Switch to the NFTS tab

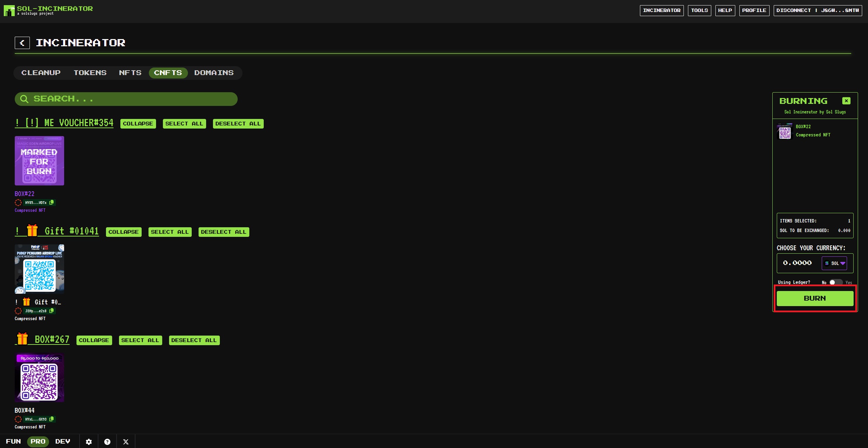(x=130, y=73)
